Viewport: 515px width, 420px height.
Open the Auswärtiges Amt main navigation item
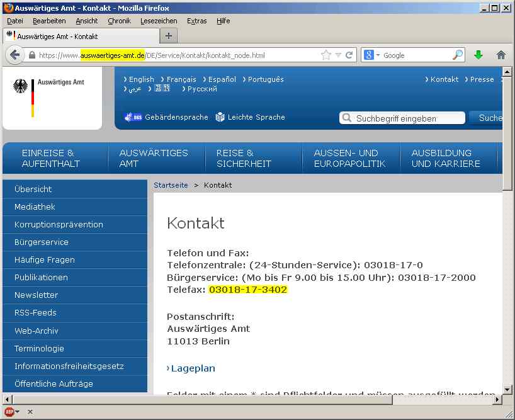[156, 158]
